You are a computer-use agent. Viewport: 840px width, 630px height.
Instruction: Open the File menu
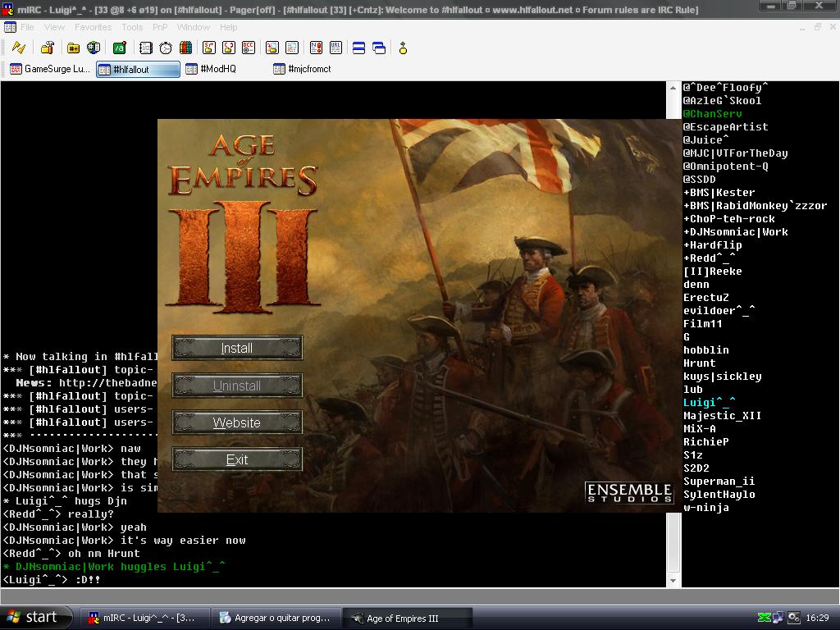(x=27, y=27)
